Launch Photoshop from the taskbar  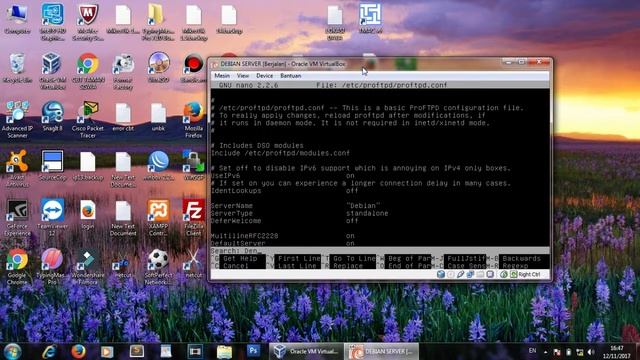click(x=253, y=351)
